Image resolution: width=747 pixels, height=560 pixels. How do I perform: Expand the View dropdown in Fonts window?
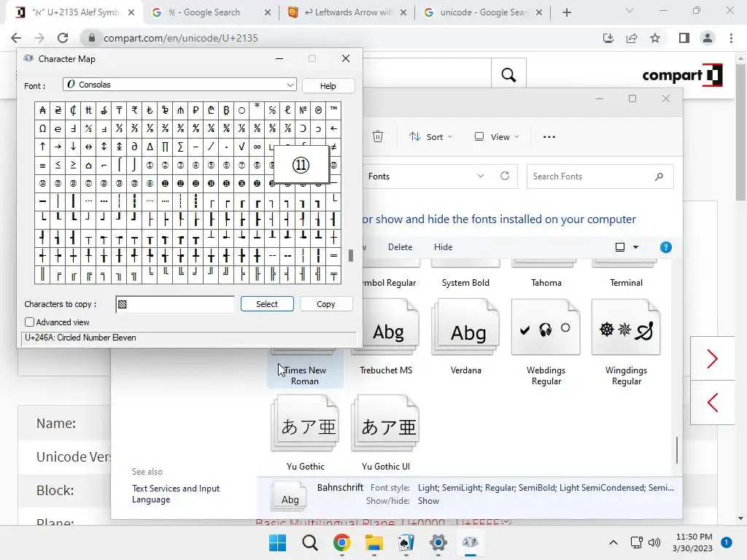click(496, 136)
